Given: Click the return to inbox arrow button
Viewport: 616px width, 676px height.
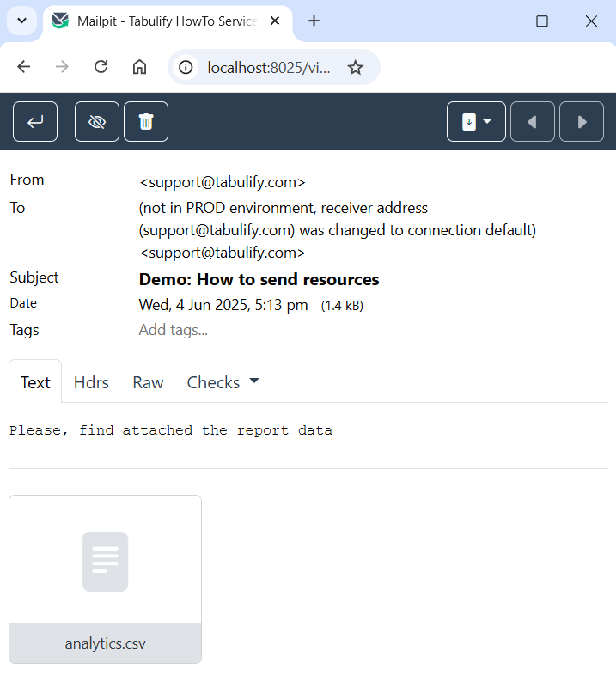Looking at the screenshot, I should pyautogui.click(x=35, y=122).
